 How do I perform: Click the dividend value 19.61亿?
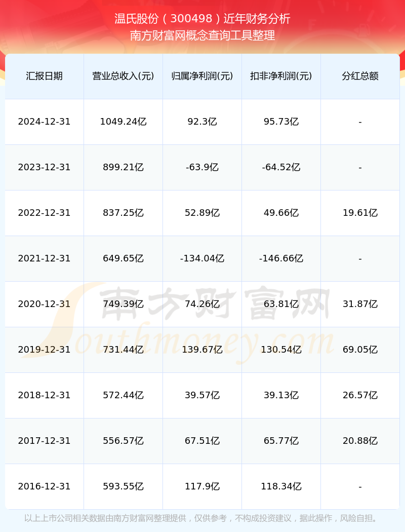[x=360, y=213]
